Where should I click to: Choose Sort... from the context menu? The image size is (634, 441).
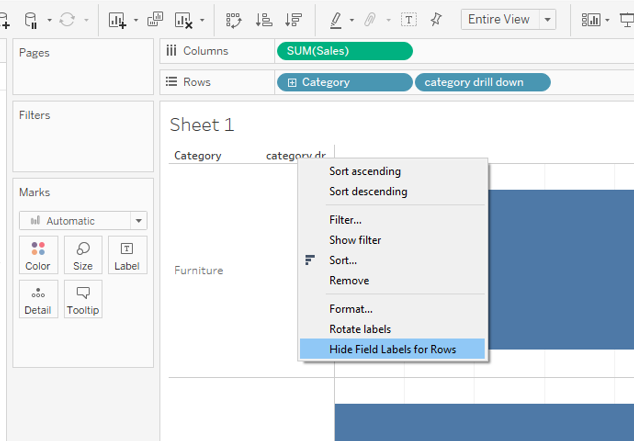tap(392, 260)
